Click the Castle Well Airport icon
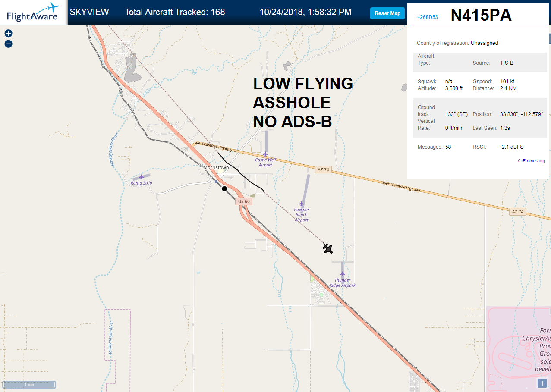The image size is (551, 392). (x=265, y=154)
